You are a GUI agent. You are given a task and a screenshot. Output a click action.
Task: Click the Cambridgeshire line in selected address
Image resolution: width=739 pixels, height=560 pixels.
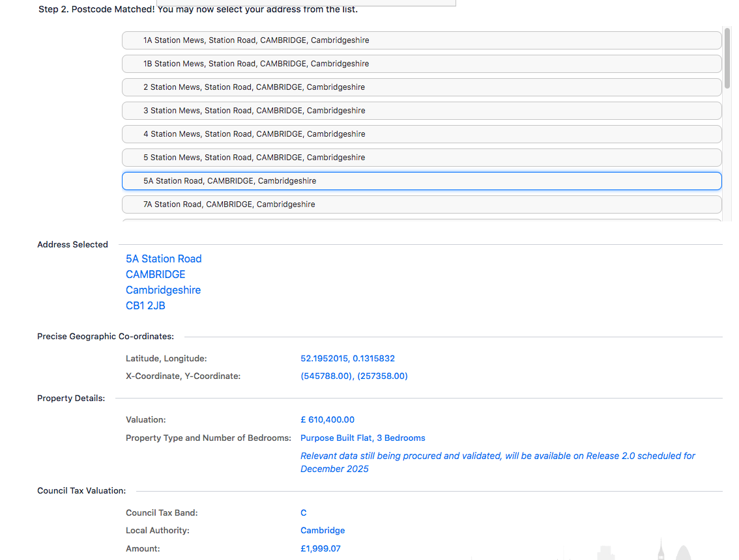point(163,290)
